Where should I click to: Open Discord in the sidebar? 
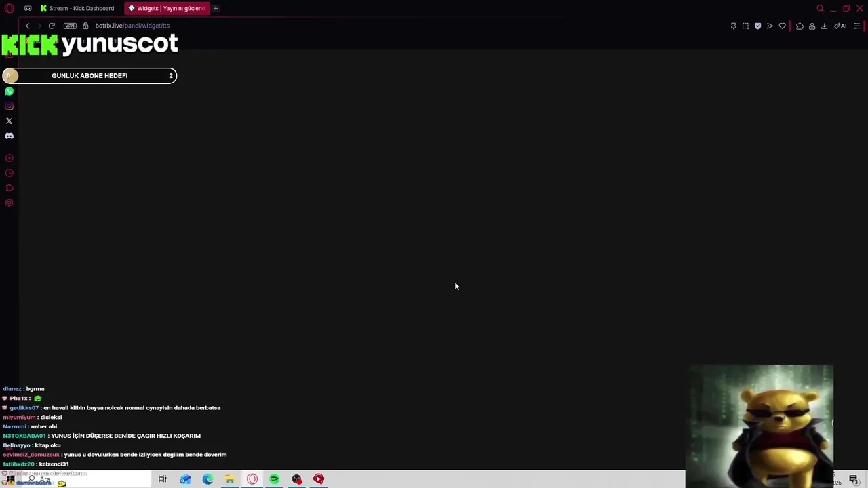9,136
